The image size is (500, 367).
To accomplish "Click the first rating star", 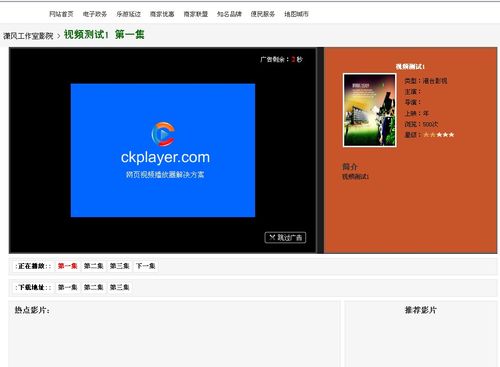I will 426,135.
